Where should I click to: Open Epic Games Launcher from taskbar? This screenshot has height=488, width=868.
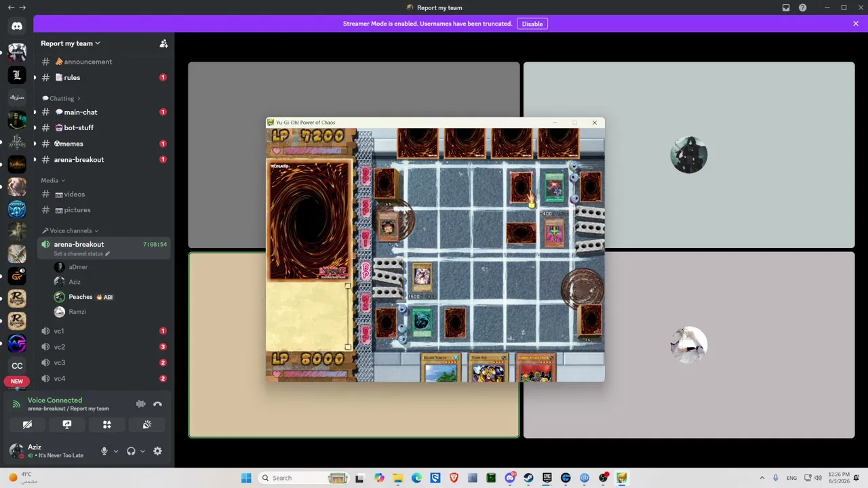pos(547,478)
